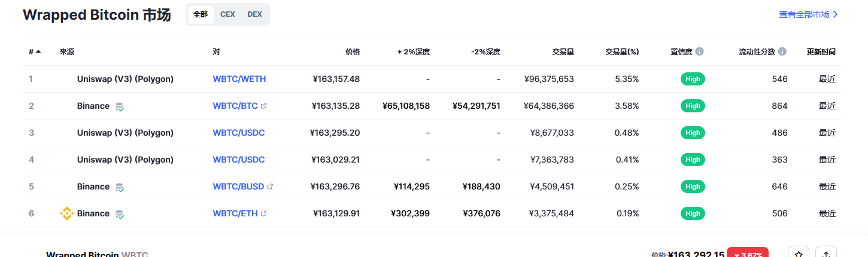The height and width of the screenshot is (257, 868).
Task: Click the Binance logo in row 6
Action: tap(66, 213)
